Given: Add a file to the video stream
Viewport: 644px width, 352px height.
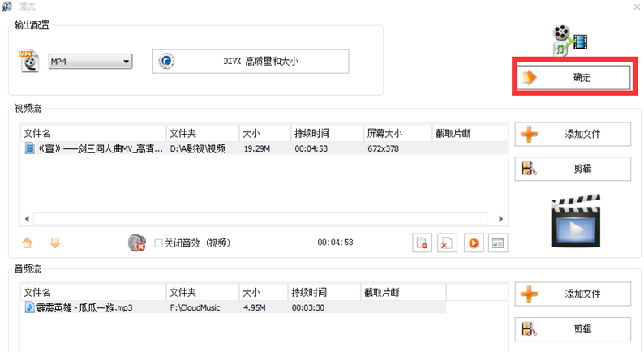Looking at the screenshot, I should coord(573,135).
